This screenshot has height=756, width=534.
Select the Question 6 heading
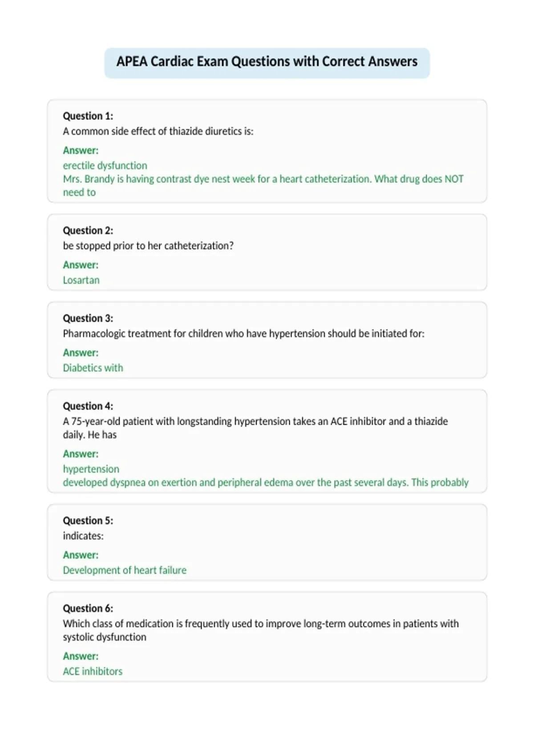point(88,608)
